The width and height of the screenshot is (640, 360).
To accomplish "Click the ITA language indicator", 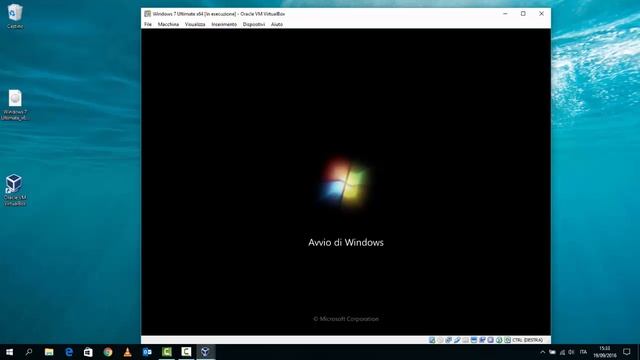I will point(583,352).
